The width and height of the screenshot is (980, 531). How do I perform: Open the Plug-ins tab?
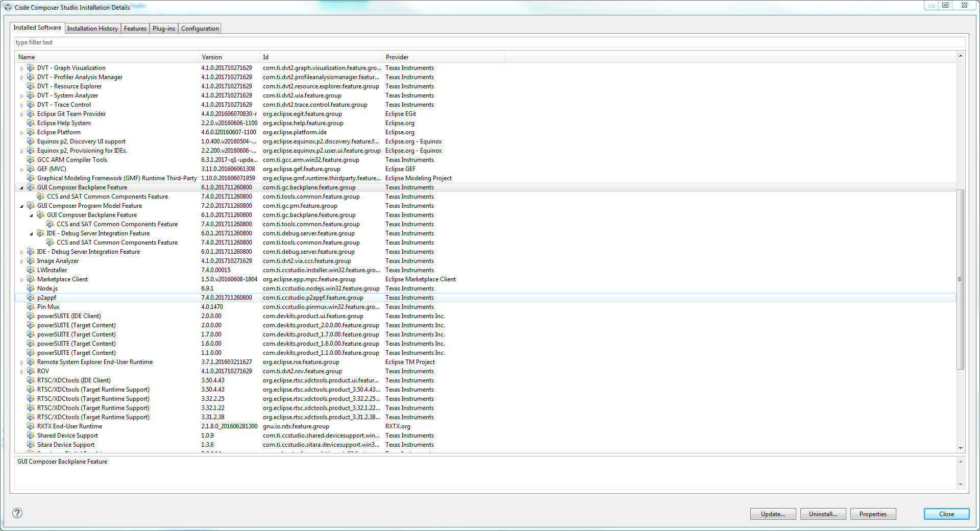(164, 29)
